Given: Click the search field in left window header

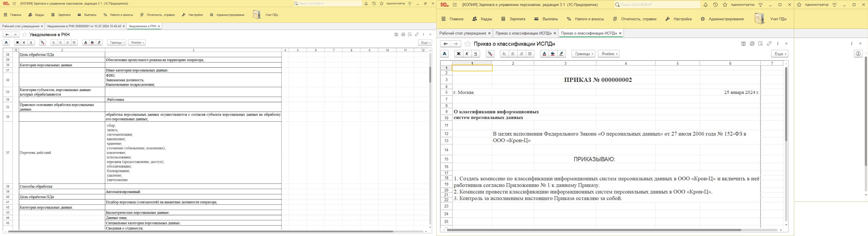Looking at the screenshot, I should coord(328,4).
